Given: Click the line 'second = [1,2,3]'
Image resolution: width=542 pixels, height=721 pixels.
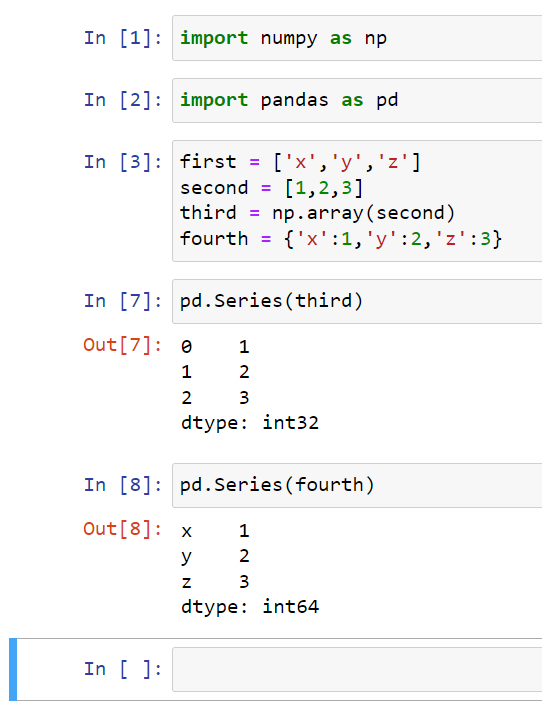Looking at the screenshot, I should (x=271, y=188).
